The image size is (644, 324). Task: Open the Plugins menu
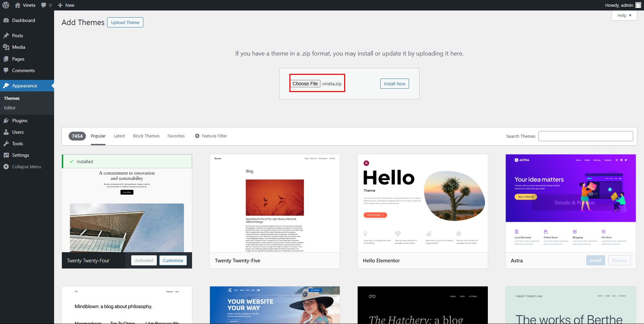(x=27, y=121)
